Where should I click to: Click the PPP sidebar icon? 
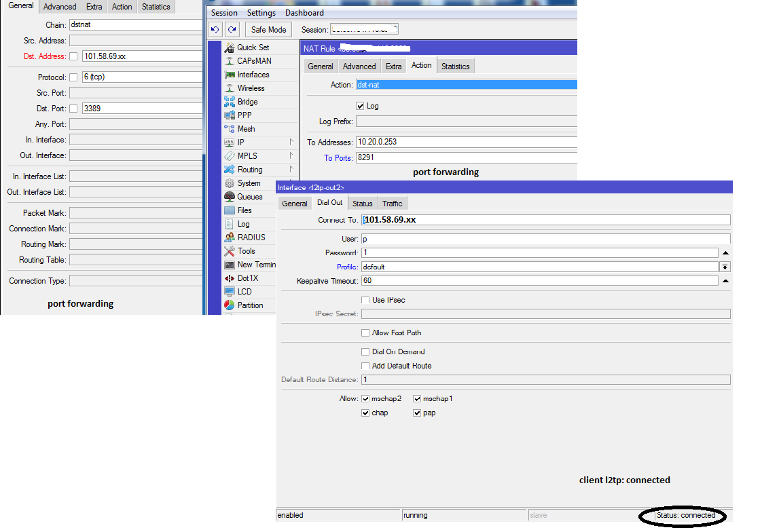[x=229, y=115]
